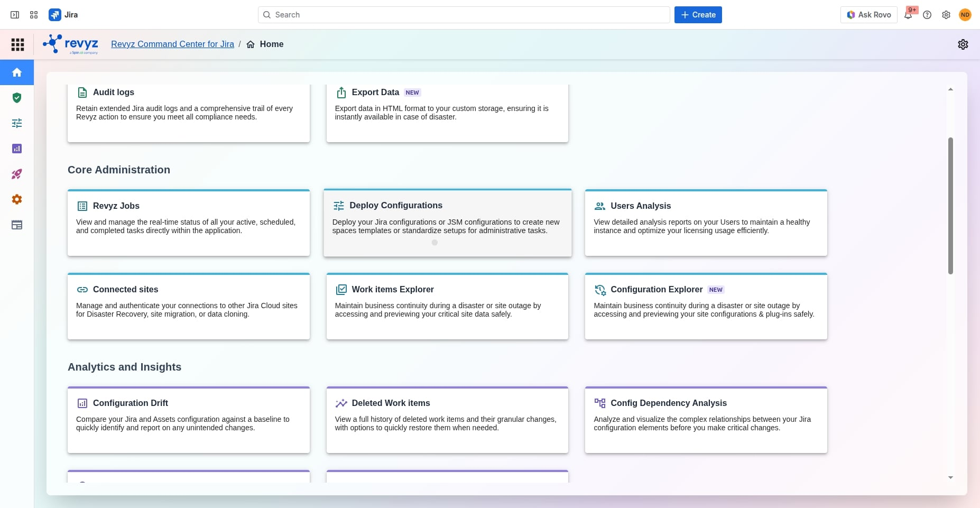Click the NEW badge next to Export Data

(x=412, y=93)
